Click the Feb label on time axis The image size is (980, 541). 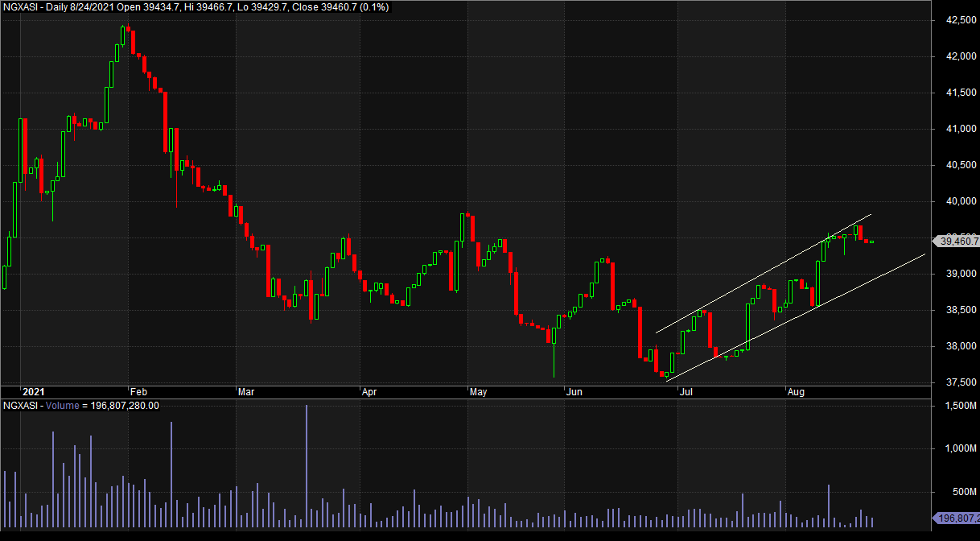click(138, 392)
